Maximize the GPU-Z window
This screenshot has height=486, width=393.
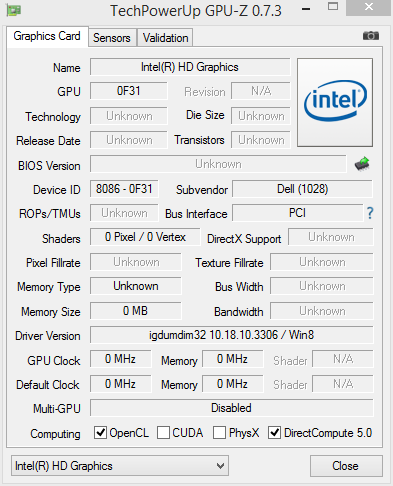coord(333,6)
